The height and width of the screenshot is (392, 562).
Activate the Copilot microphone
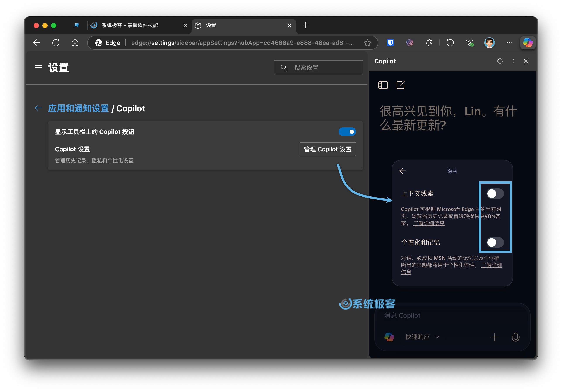[x=516, y=337]
